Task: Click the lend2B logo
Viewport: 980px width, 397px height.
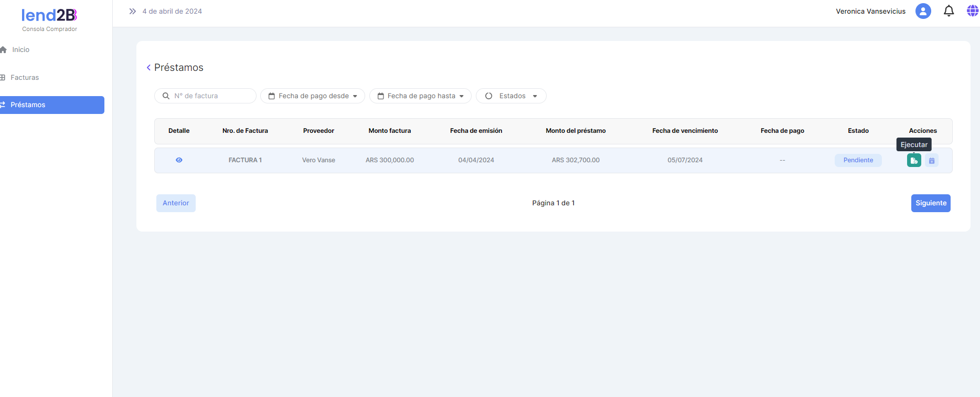Action: [49, 16]
